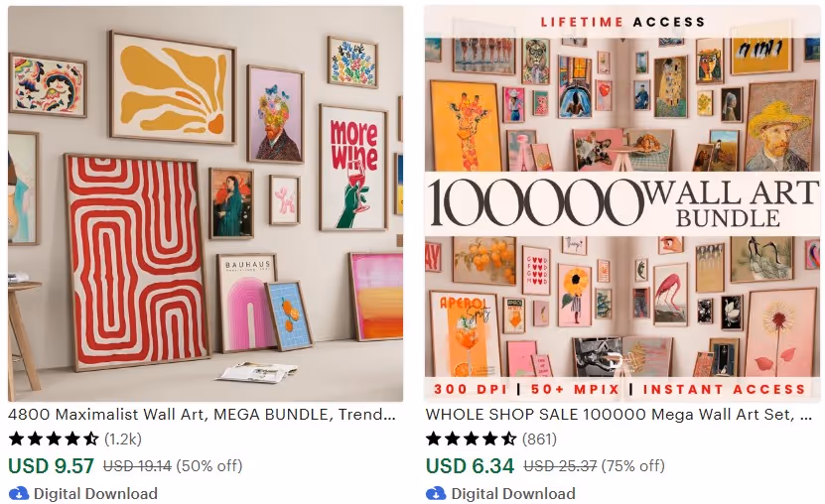Viewport: 825px width, 504px height.
Task: Click the star rating of the 100000 listing
Action: click(471, 439)
